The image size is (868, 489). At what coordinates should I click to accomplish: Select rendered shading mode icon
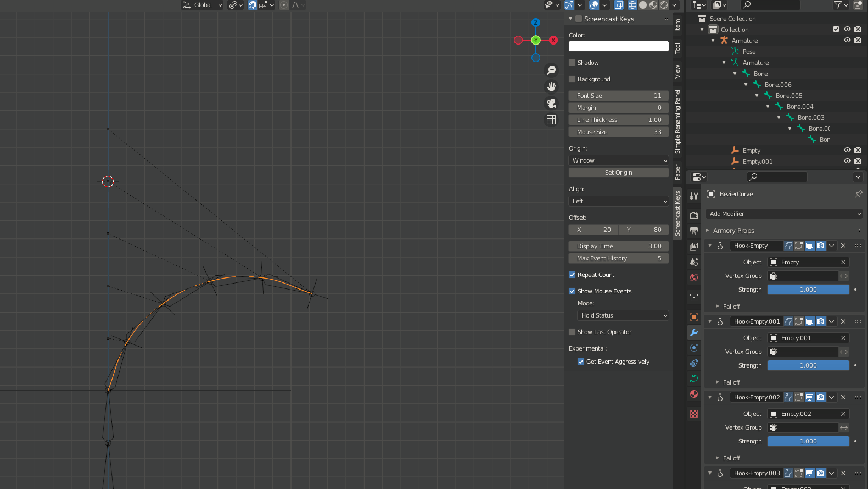click(664, 5)
